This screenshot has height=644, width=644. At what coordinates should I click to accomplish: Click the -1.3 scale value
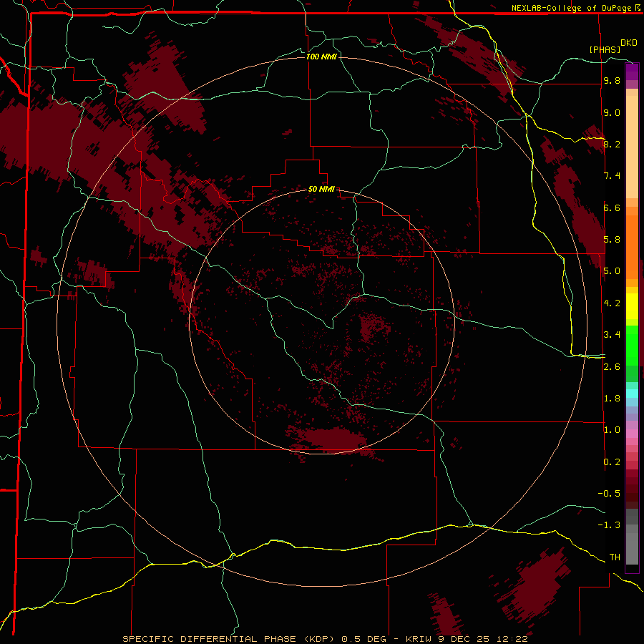pyautogui.click(x=609, y=525)
